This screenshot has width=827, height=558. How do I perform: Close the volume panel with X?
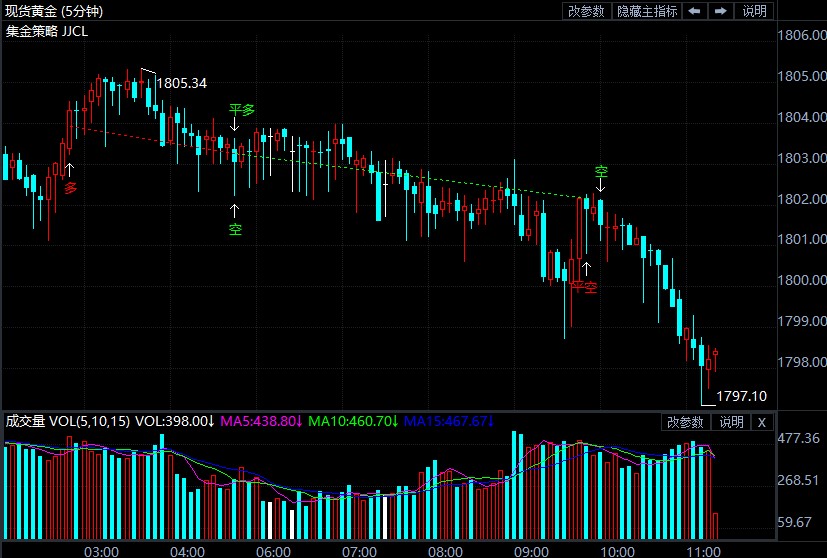click(x=762, y=422)
